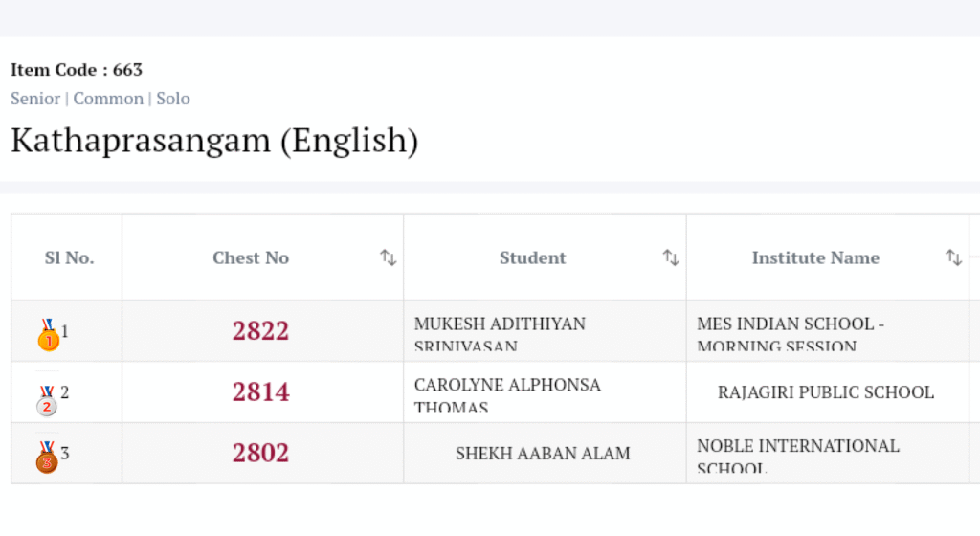Select the Senior category link
The width and height of the screenshot is (980, 536).
pos(35,99)
